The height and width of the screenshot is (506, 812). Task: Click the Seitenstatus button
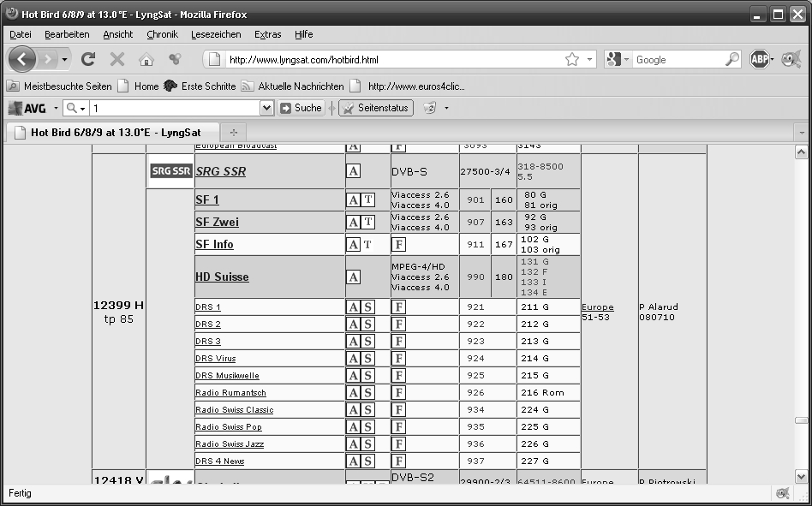tap(376, 108)
